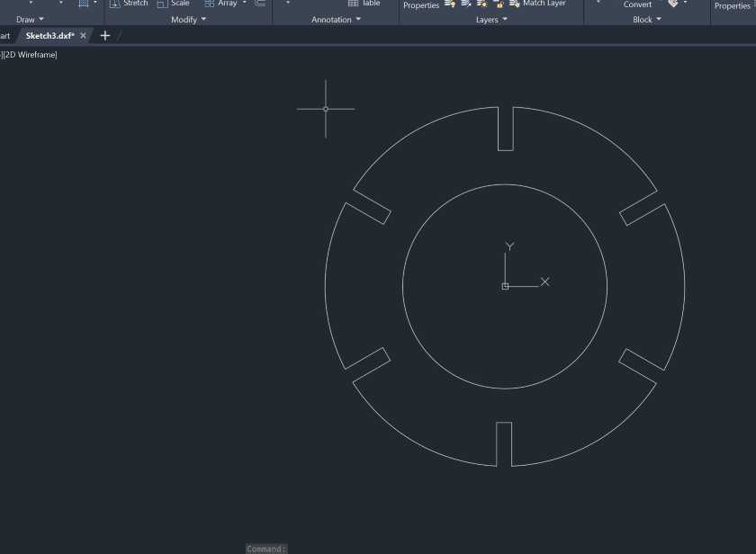Click the Match Layer tool
Screen dimensions: 756x554
pos(536,3)
